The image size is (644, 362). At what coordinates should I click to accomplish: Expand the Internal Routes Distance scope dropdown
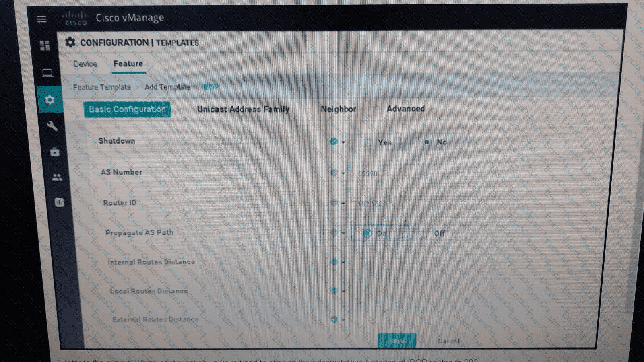point(337,262)
